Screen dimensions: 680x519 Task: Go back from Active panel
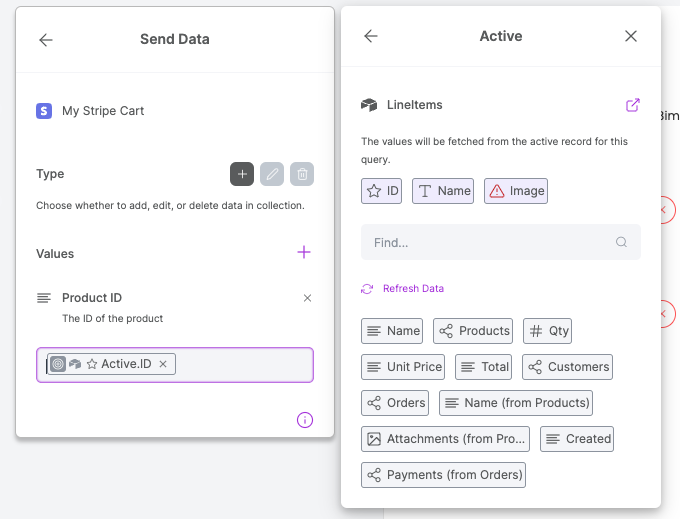click(371, 36)
